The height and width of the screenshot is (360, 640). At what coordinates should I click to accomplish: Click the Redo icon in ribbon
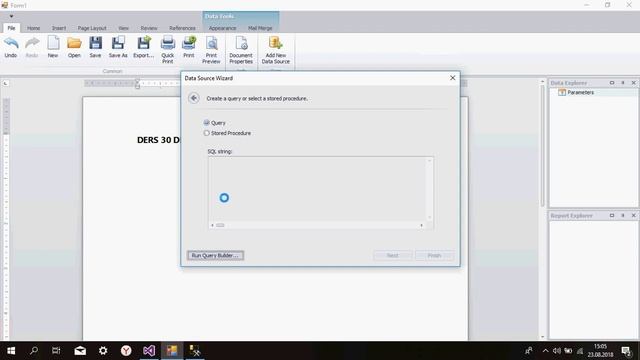(x=32, y=47)
